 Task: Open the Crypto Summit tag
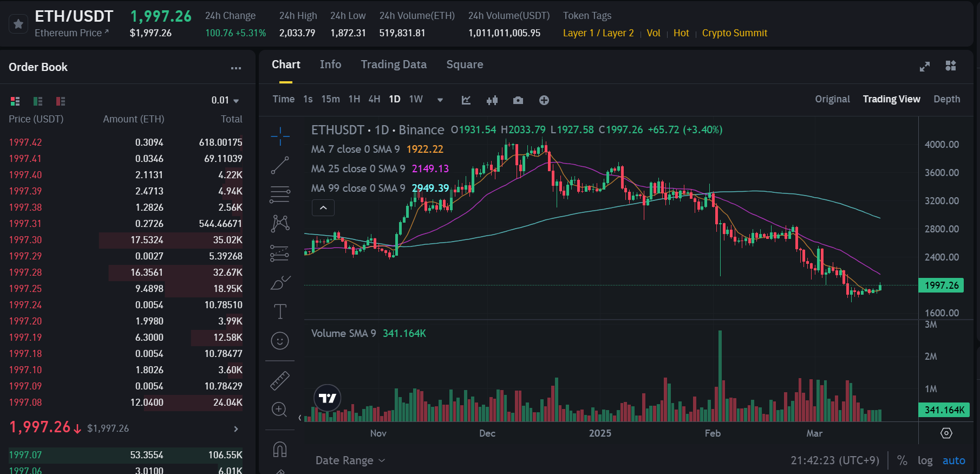pos(735,33)
